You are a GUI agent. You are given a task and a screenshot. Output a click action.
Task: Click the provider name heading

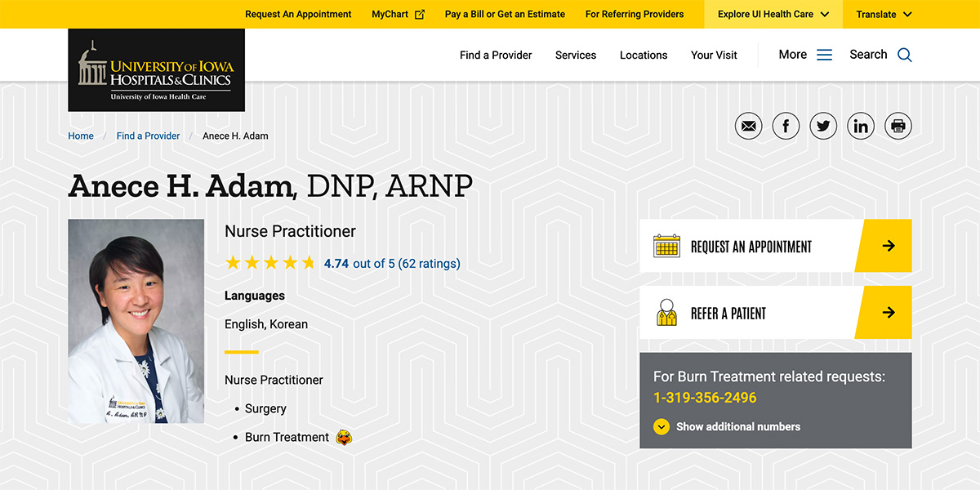click(x=270, y=186)
